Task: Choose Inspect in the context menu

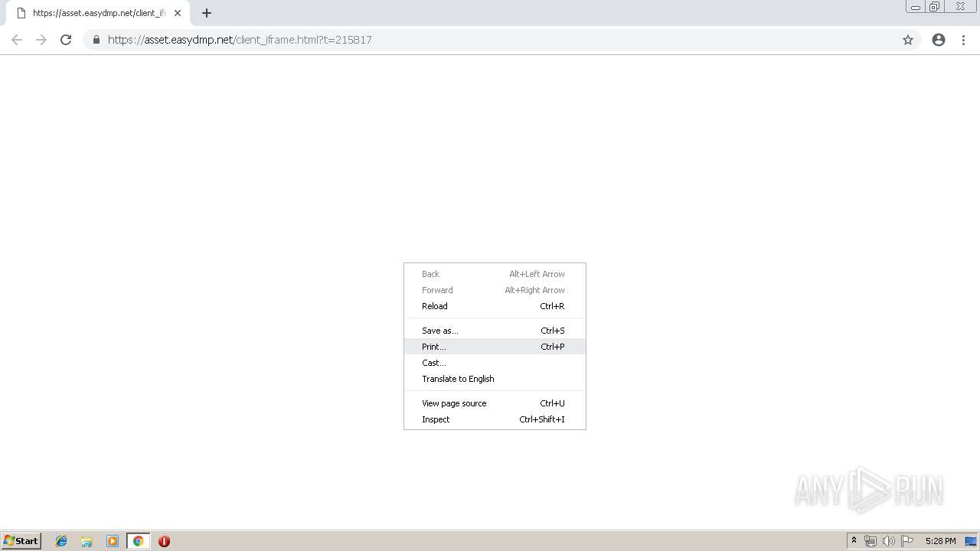Action: click(x=495, y=419)
